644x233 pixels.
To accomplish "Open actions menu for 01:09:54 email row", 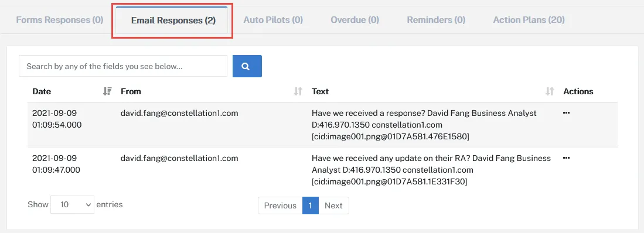I will [567, 113].
